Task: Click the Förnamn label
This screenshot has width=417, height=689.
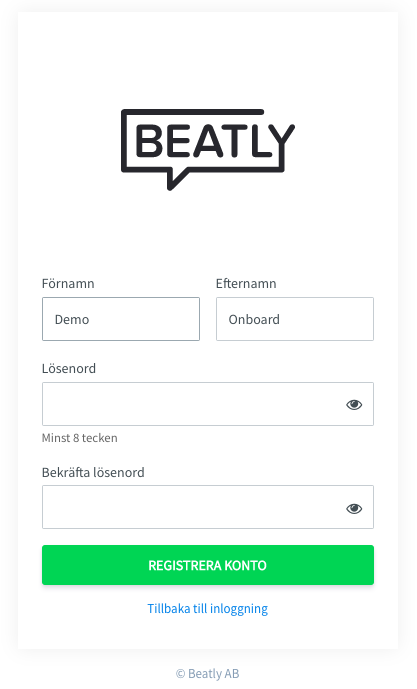Action: 68,283
